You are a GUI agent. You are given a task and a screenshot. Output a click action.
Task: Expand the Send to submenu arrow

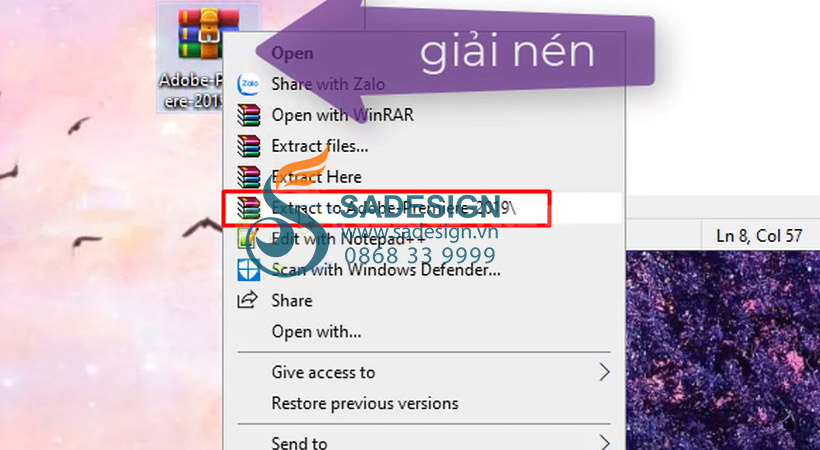click(x=604, y=443)
